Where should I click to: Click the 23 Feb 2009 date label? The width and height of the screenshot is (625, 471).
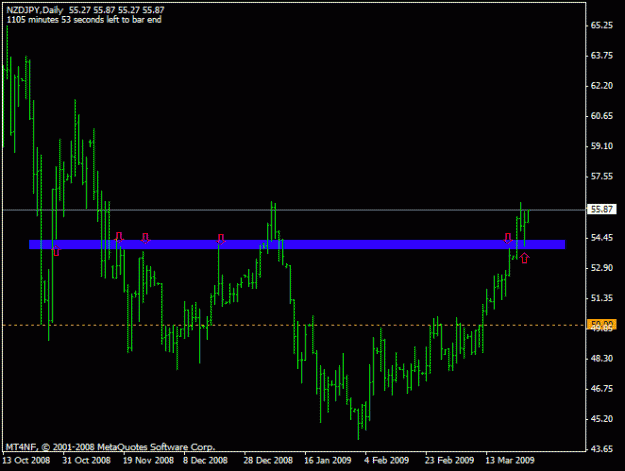coord(449,461)
